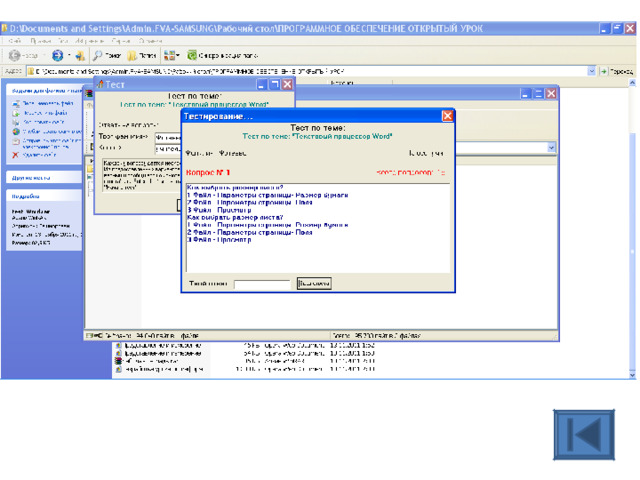Open Search (Поиск) in Explorer toolbar
This screenshot has width=640, height=480.
107,55
